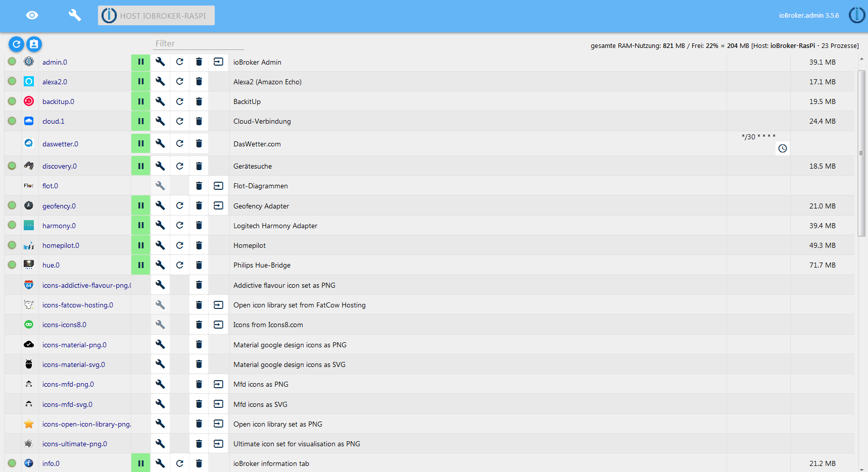Image resolution: width=868 pixels, height=472 pixels.
Task: Open the admin.0 web link icon
Action: [218, 62]
